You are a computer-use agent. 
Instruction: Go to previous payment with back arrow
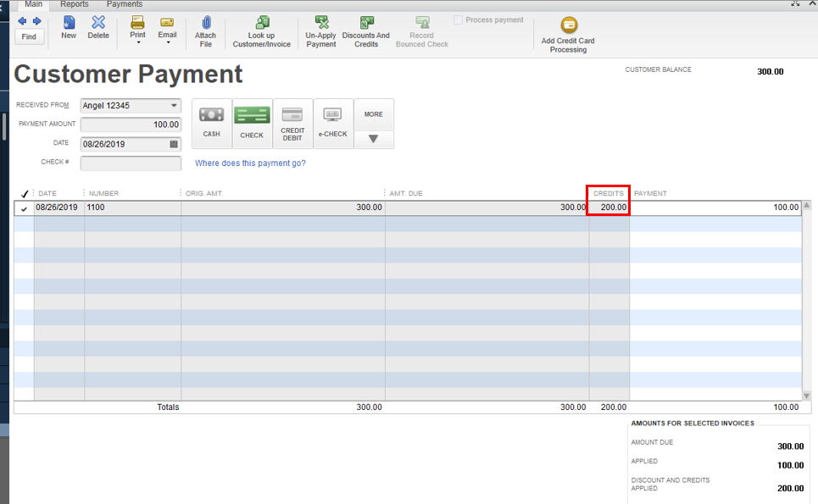[22, 21]
